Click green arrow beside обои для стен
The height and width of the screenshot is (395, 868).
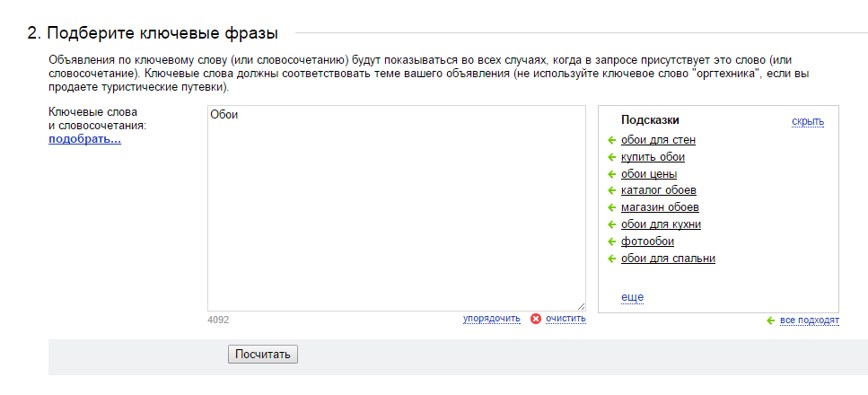coord(611,140)
